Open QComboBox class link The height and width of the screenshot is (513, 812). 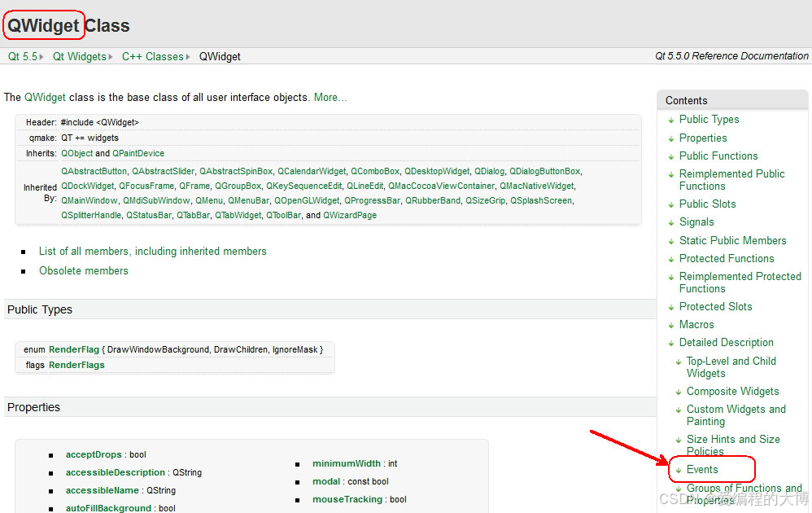coord(375,172)
